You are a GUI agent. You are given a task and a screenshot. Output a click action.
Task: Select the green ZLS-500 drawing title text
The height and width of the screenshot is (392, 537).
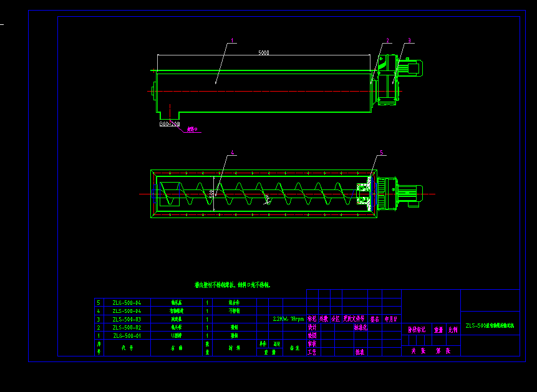point(490,326)
